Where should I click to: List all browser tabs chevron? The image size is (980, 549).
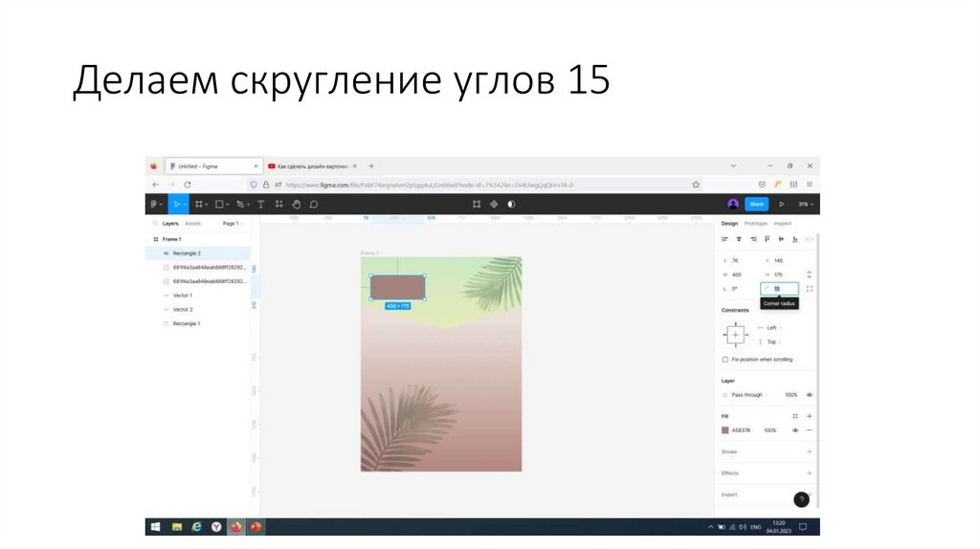coord(733,166)
